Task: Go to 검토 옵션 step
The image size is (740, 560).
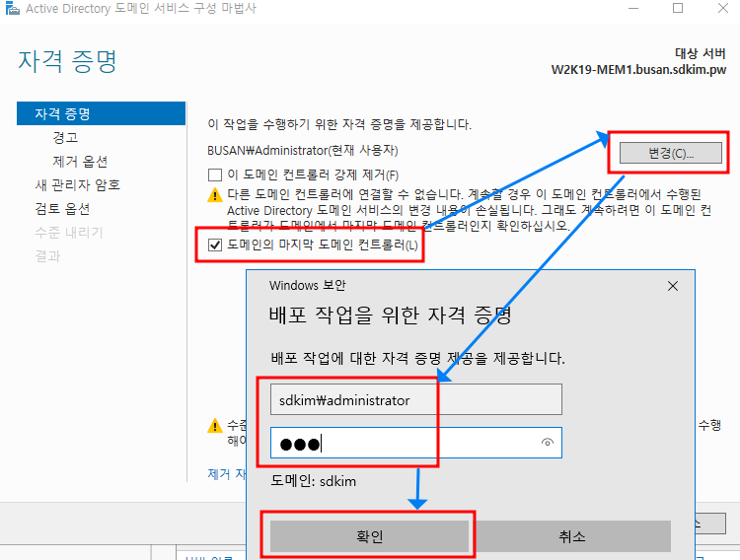Action: click(x=62, y=209)
